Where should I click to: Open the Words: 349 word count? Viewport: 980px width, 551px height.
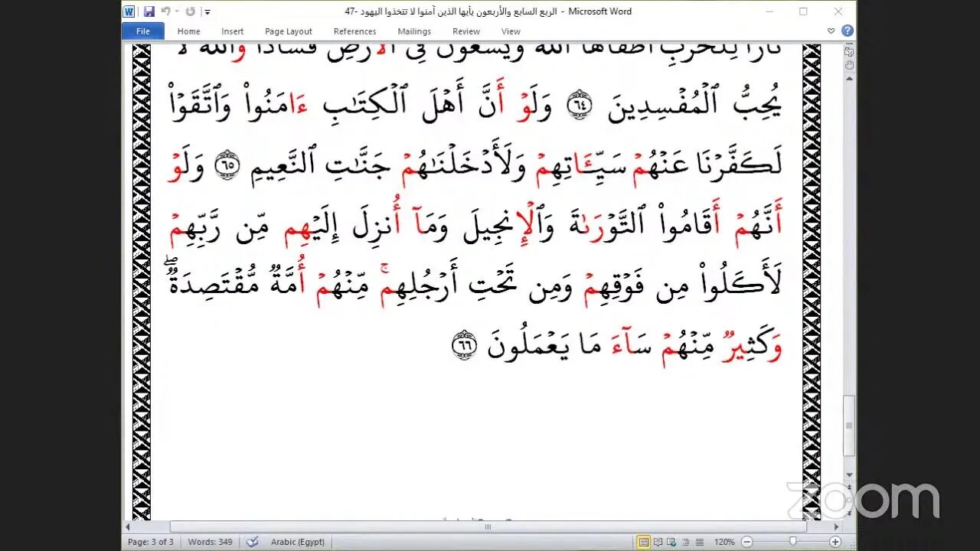coord(210,542)
